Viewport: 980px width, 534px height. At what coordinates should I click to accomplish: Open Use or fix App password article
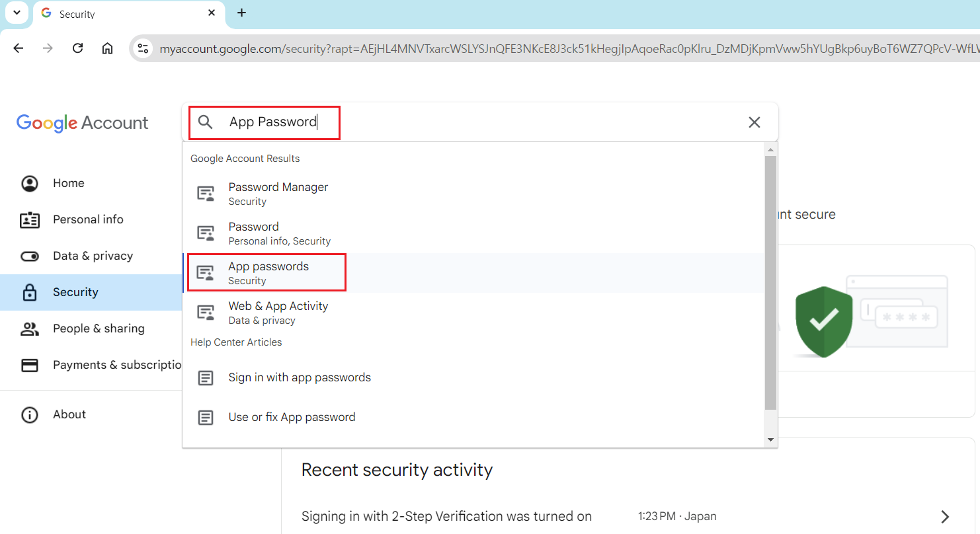(x=292, y=417)
